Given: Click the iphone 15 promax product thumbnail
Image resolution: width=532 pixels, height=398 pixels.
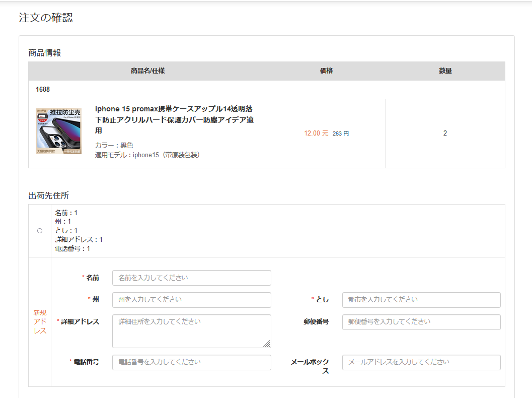Looking at the screenshot, I should 59,130.
